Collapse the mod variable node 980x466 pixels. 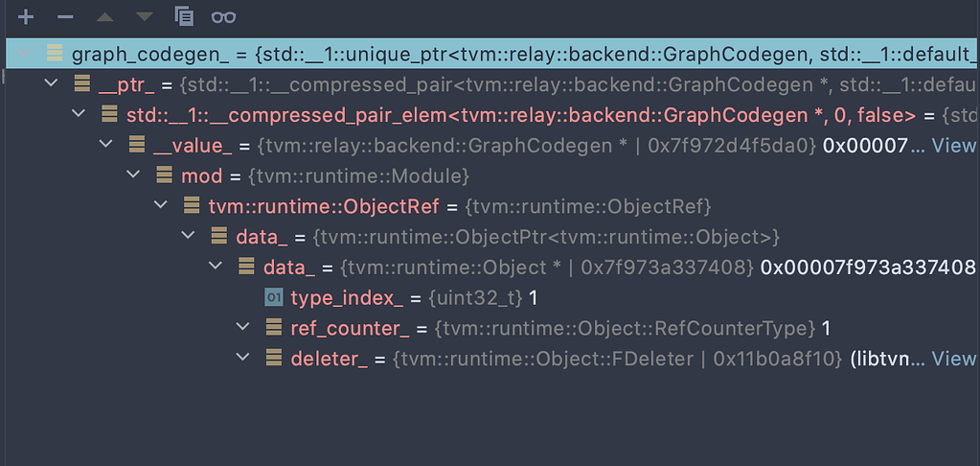point(134,176)
